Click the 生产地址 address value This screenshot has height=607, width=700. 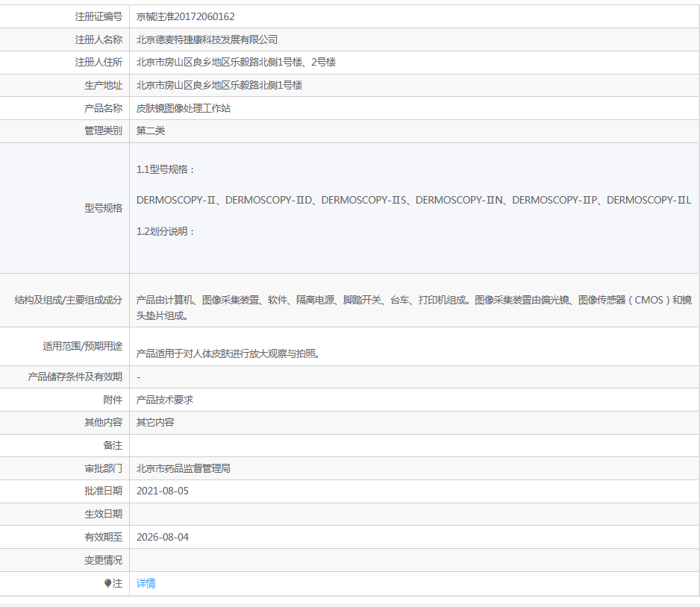coord(219,85)
